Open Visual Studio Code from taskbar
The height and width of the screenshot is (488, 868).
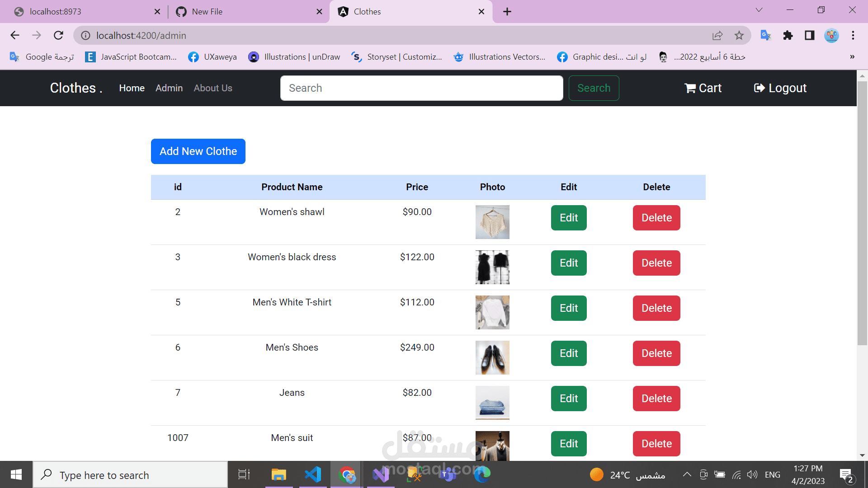coord(313,474)
